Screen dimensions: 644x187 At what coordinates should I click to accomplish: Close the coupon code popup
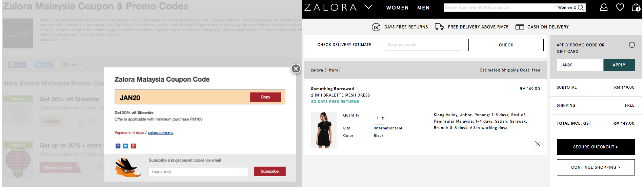[296, 69]
